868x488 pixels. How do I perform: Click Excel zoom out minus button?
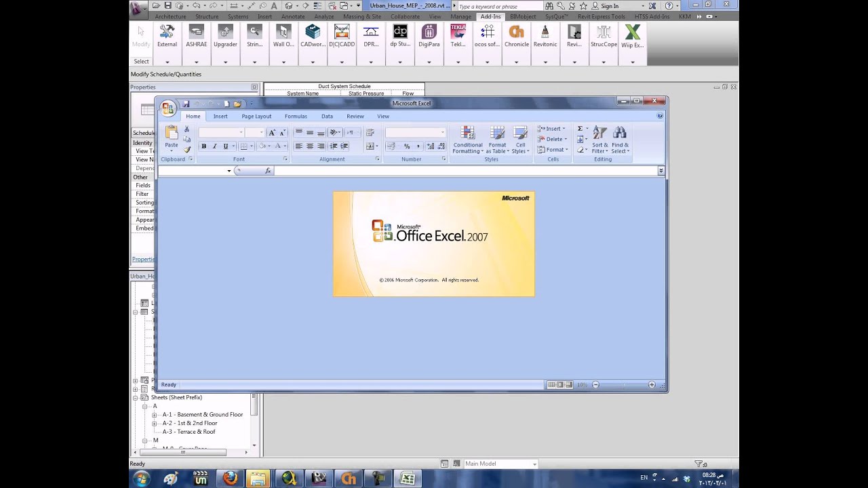pyautogui.click(x=596, y=385)
